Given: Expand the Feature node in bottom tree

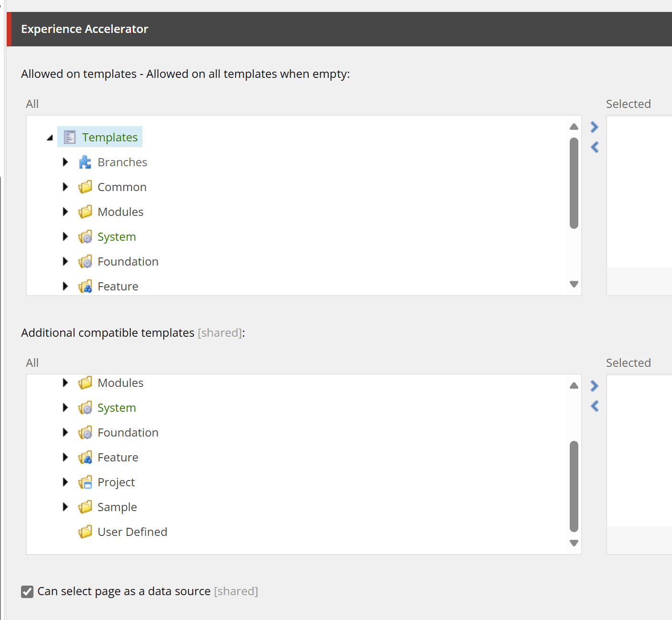Looking at the screenshot, I should [65, 457].
